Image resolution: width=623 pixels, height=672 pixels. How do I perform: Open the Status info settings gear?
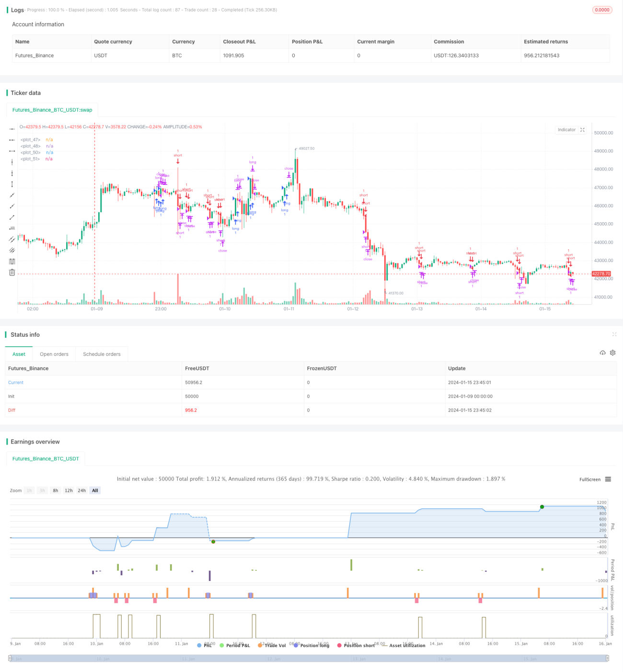pyautogui.click(x=612, y=353)
